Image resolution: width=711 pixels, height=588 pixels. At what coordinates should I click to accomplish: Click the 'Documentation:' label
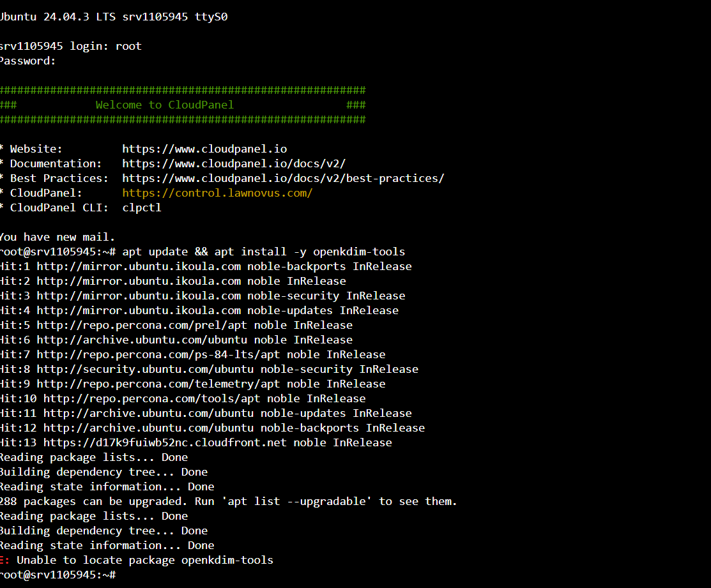pos(56,163)
